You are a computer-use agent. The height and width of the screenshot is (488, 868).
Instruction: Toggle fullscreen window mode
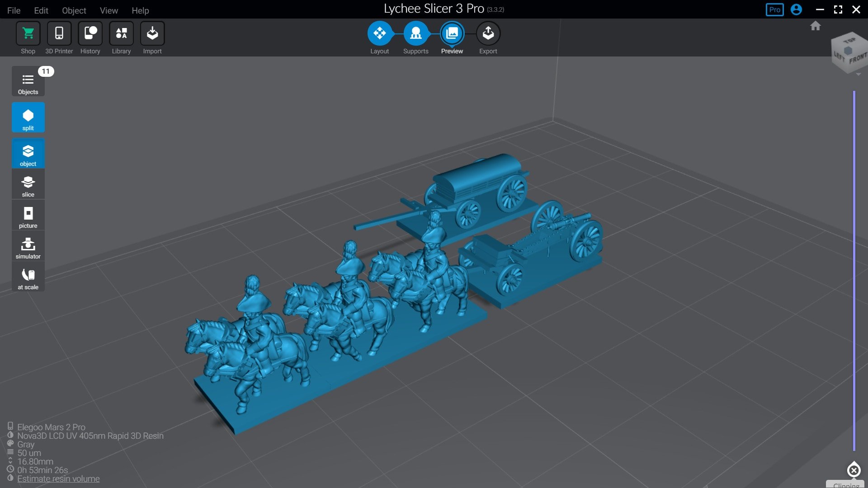click(x=838, y=9)
